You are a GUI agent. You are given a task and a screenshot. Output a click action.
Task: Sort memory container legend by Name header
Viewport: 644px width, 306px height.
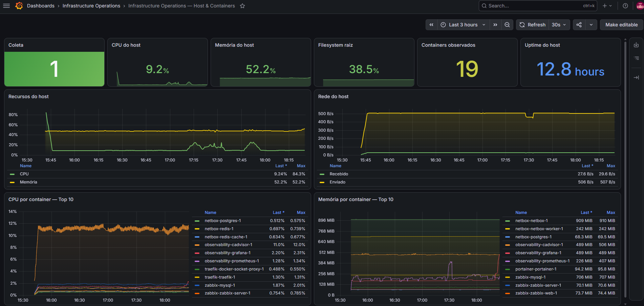[x=521, y=213]
